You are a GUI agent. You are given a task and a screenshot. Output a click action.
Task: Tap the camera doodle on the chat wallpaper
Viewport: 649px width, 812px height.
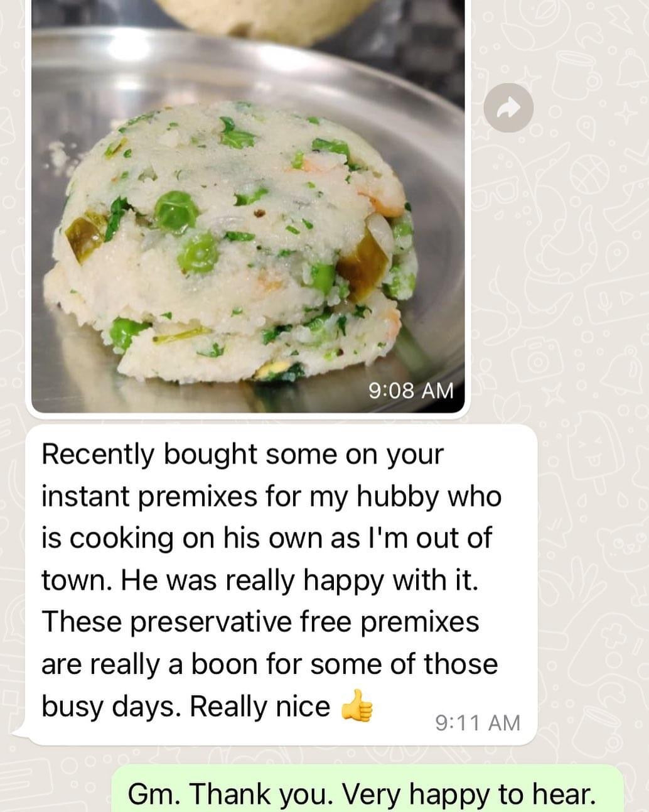point(537,359)
